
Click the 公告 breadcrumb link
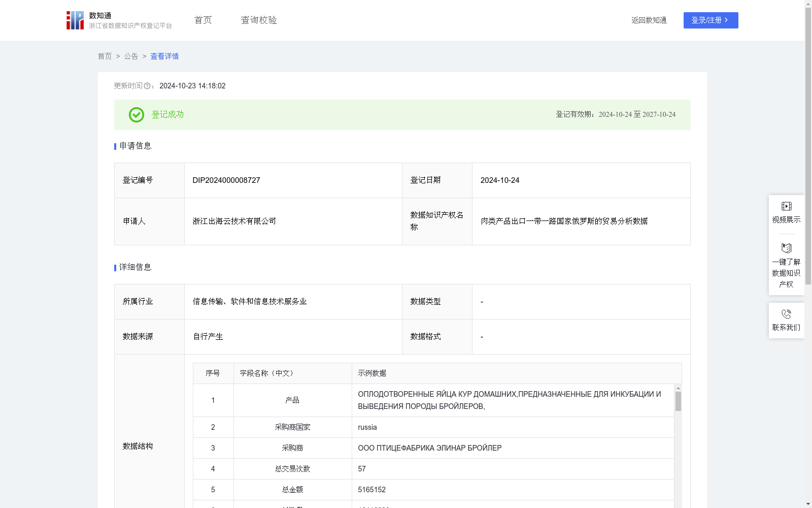click(131, 56)
